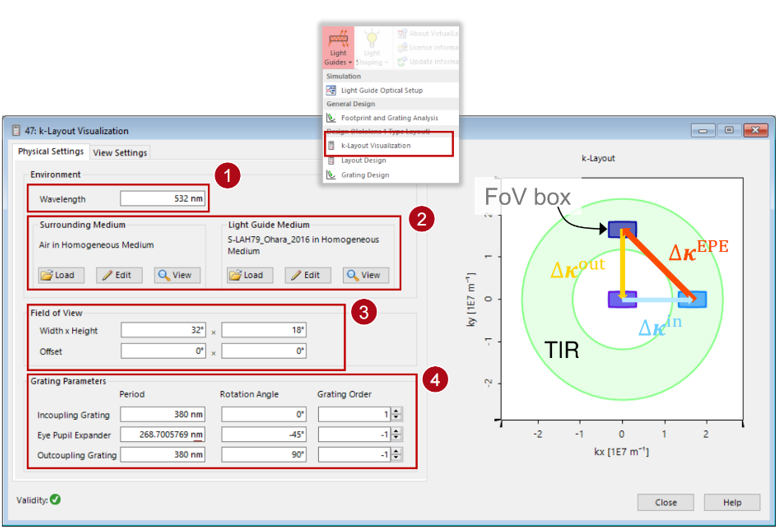Click the green Validity checkmark icon
The width and height of the screenshot is (782, 530).
pos(55,500)
